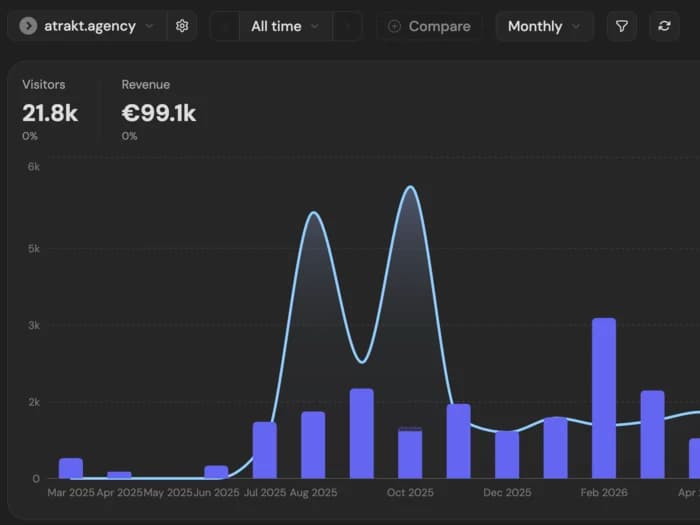
Task: Click the 6k y-axis label
Action: pos(33,167)
